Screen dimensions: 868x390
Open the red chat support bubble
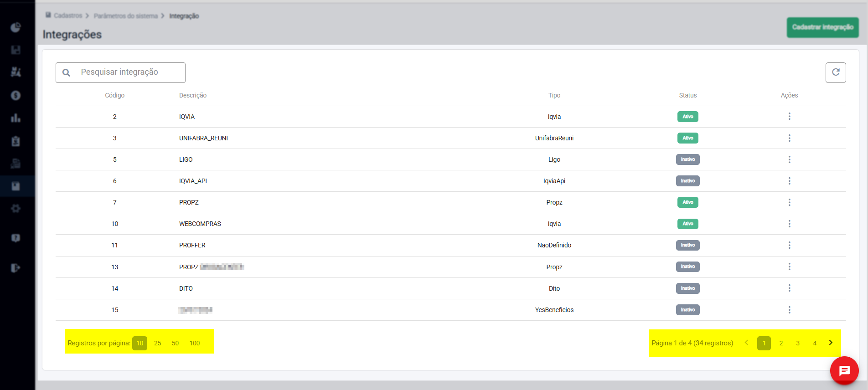[844, 370]
